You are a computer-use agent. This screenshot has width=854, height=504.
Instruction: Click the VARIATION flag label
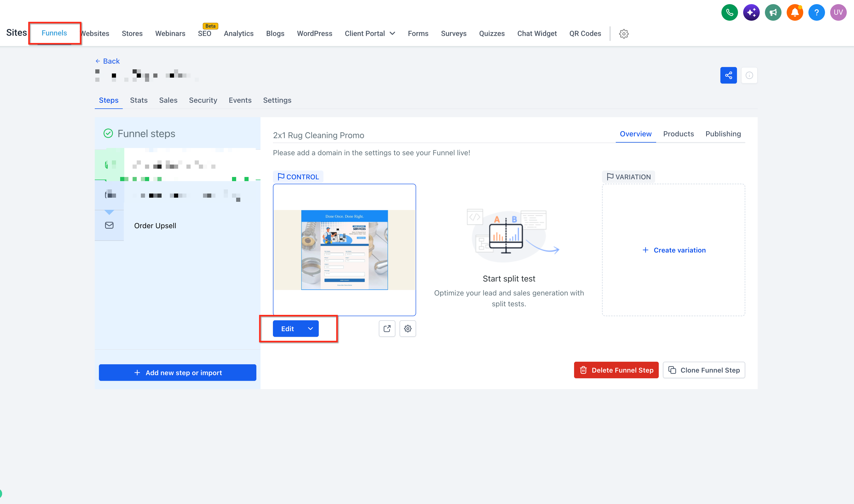pyautogui.click(x=629, y=177)
